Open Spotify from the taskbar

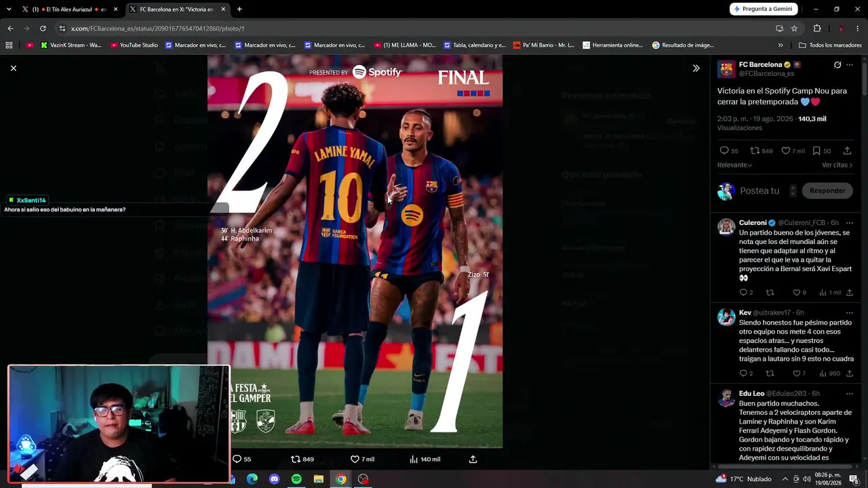pos(296,479)
